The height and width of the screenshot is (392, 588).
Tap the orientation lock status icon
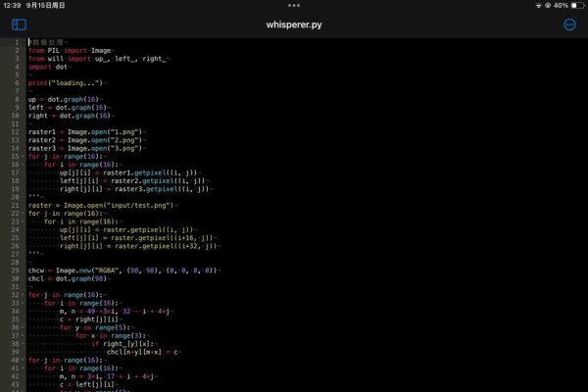548,6
